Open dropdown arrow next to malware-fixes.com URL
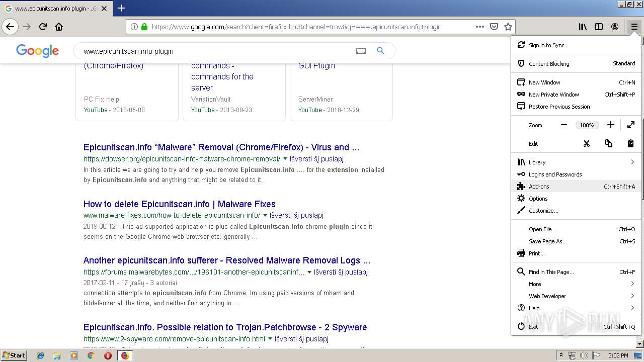 pos(265,215)
